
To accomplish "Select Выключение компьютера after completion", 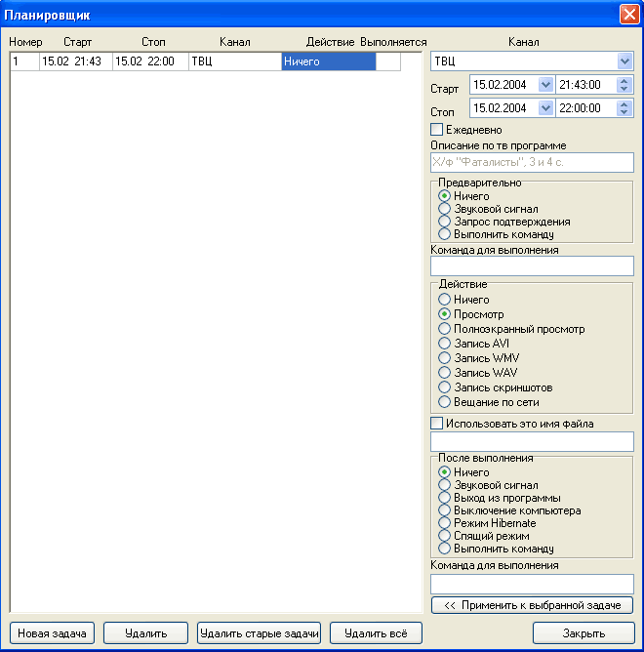I will [445, 510].
